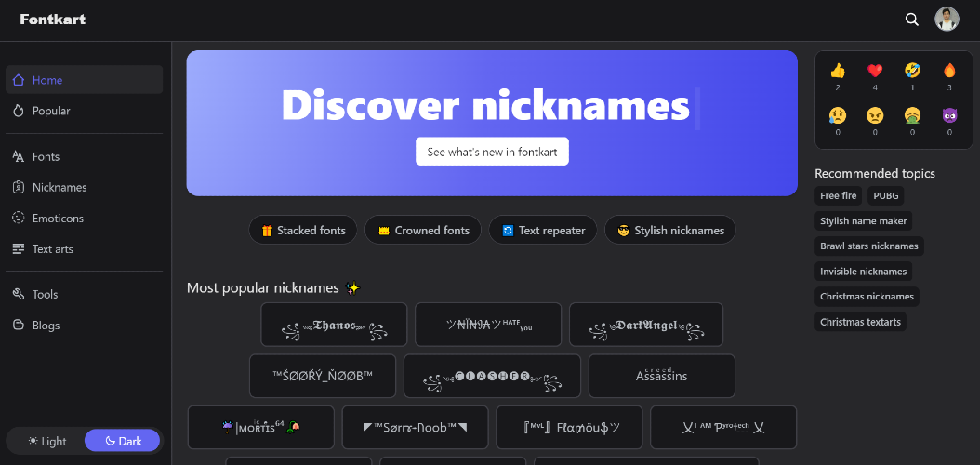Pick the I AM Protech nickname card

(723, 428)
